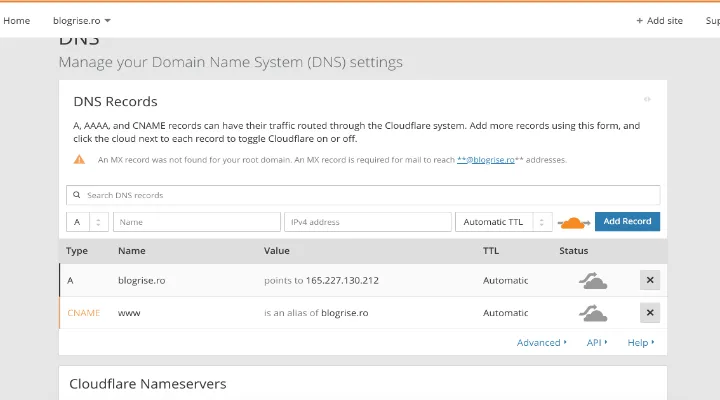Screen dimensions: 720x400
Task: Click the search magnifier icon
Action: coord(77,195)
